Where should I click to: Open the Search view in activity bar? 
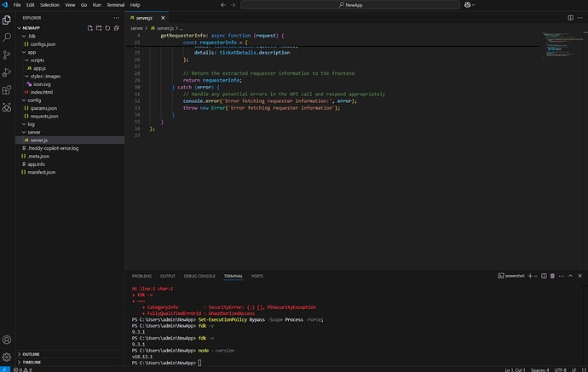click(7, 37)
